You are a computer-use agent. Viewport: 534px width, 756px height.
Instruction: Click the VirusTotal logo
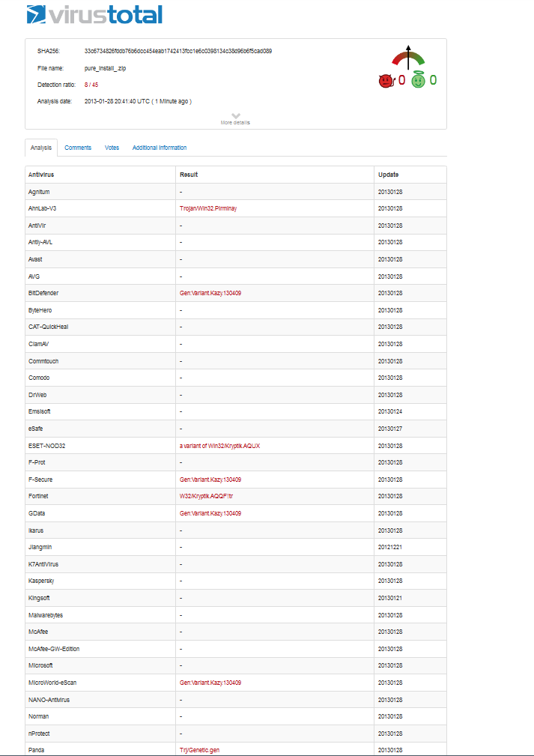pos(94,14)
